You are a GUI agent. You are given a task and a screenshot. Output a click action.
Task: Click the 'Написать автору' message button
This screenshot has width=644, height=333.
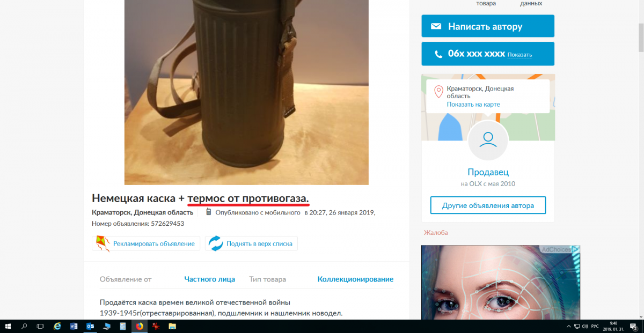point(488,26)
